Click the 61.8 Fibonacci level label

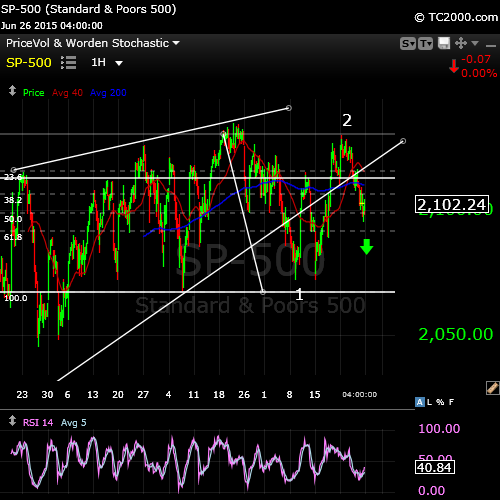point(13,237)
